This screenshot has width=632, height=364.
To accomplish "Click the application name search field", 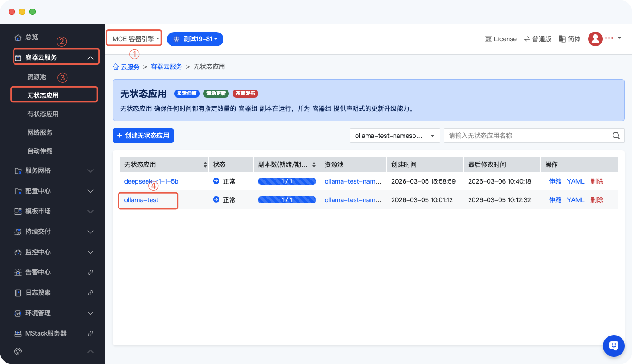I will (527, 136).
